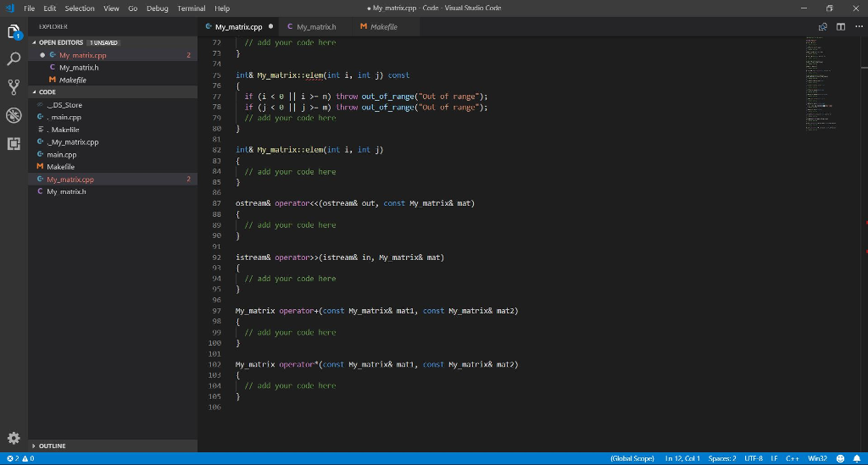Click operator+ on line 97
The image size is (868, 465).
tap(299, 311)
